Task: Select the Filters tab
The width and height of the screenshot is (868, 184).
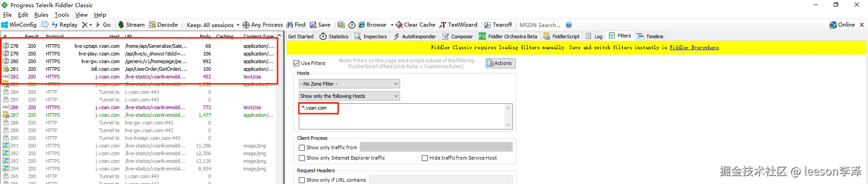Action: click(620, 36)
